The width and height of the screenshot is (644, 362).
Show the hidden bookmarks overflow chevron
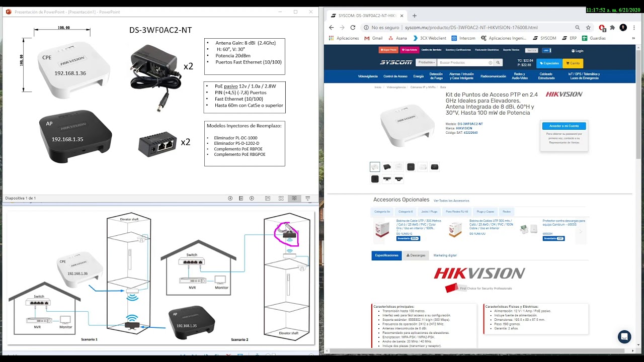click(634, 38)
